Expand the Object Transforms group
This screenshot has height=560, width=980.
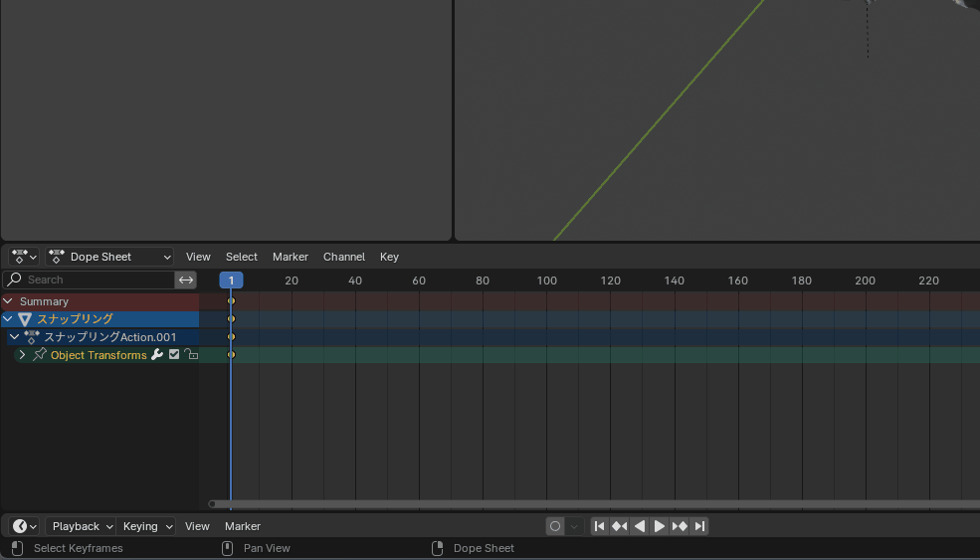22,355
